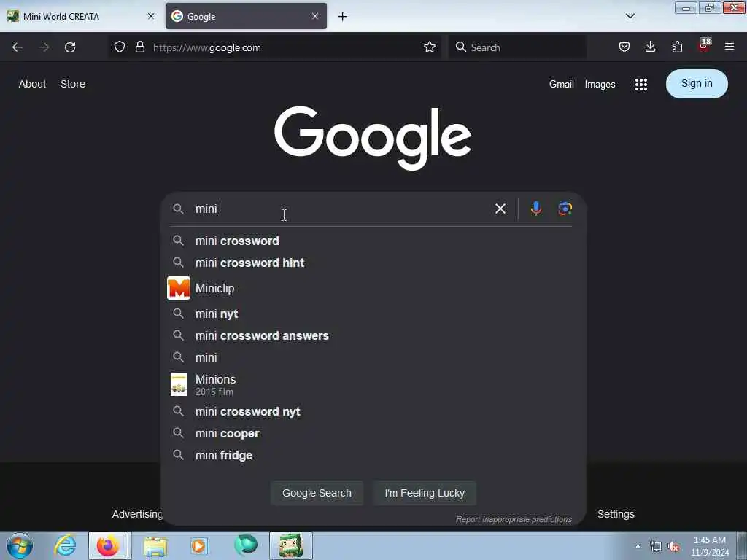Click the Sign in button

coord(697,84)
